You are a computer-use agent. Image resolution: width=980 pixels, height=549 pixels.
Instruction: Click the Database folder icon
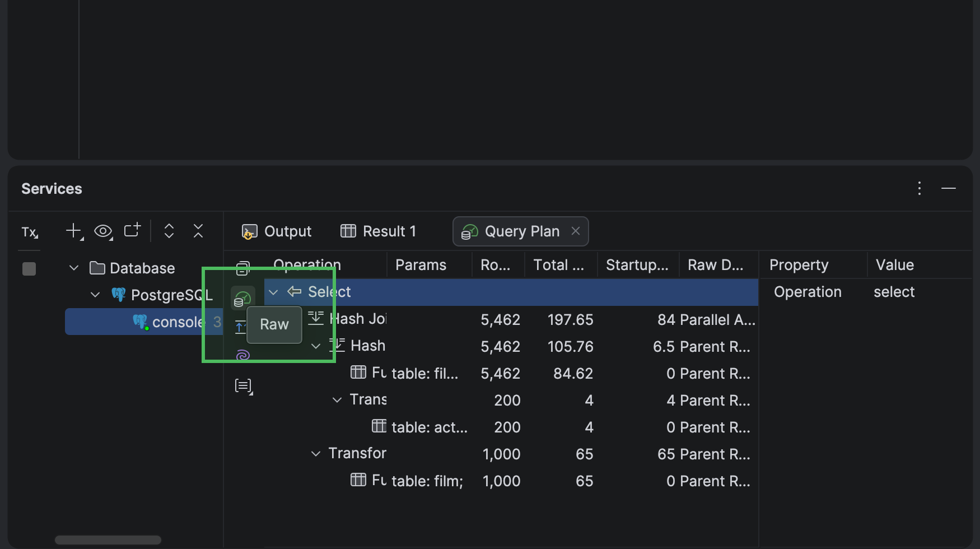click(x=97, y=268)
